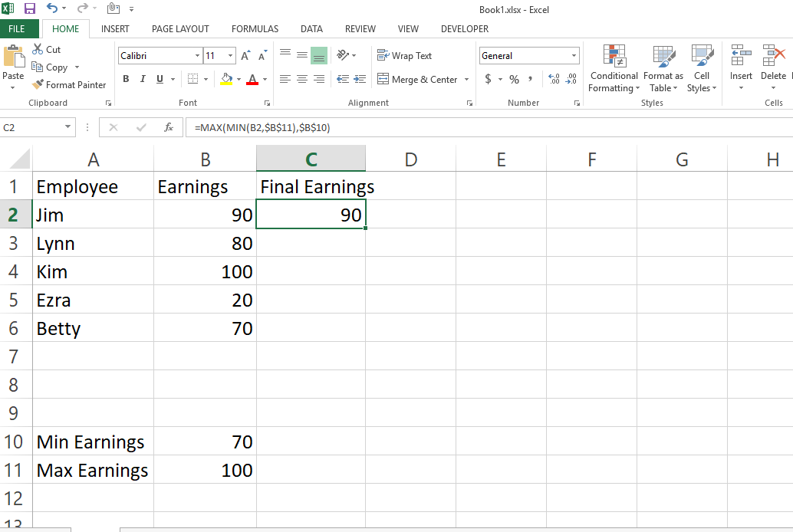Select Kim's earnings cell with 100
The image size is (793, 532).
point(206,271)
